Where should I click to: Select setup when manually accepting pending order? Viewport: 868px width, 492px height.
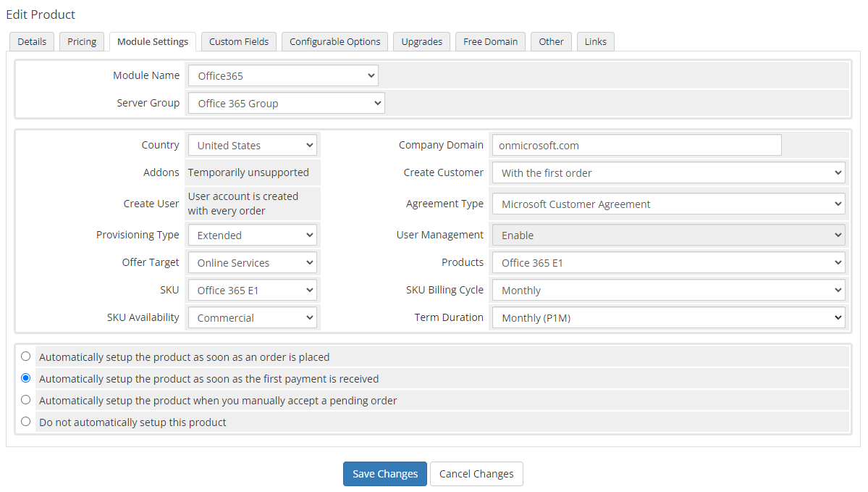[x=25, y=399]
